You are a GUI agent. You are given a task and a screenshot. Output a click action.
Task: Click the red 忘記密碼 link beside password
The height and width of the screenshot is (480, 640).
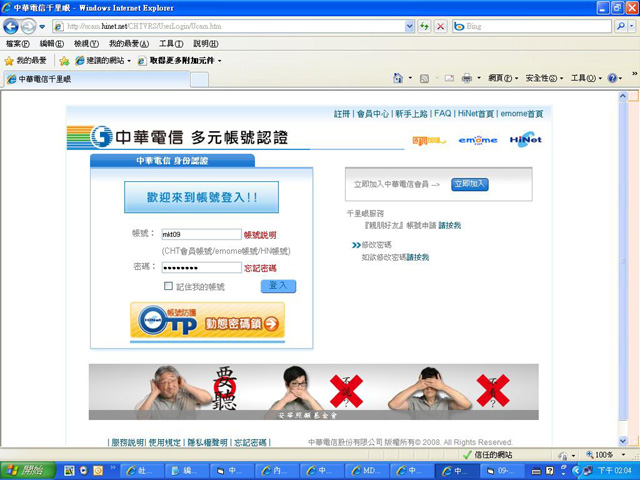260,268
